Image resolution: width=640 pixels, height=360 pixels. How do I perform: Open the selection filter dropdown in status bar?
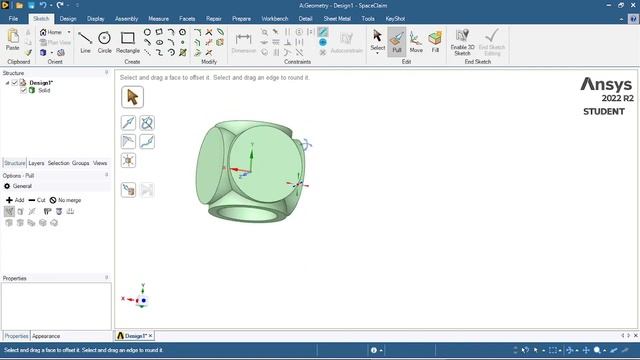point(544,350)
